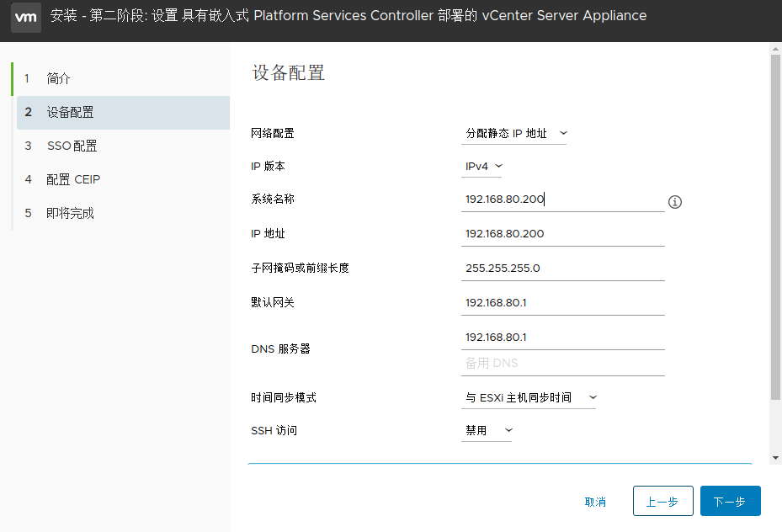The image size is (782, 532).
Task: Click the DNS 服务器 label
Action: click(x=280, y=348)
